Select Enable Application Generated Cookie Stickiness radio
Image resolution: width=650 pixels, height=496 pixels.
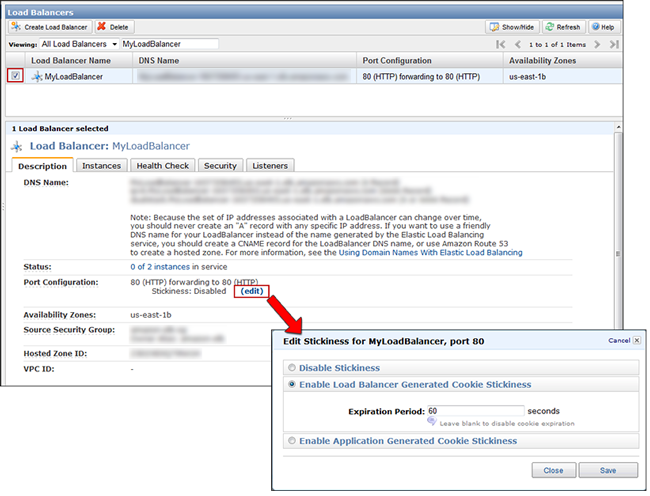[x=292, y=440]
